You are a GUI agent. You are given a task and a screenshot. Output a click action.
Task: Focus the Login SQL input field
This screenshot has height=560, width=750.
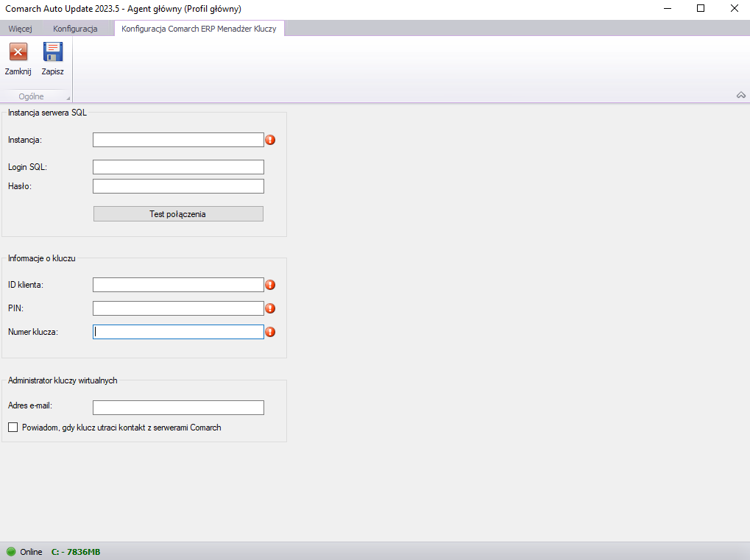tap(178, 167)
